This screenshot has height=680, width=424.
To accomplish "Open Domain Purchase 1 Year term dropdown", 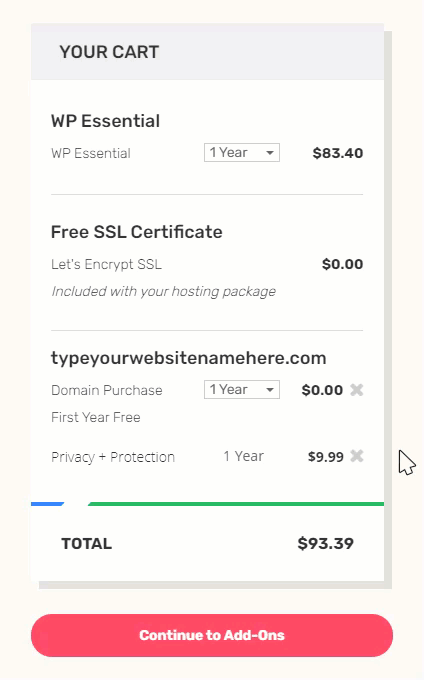I will (242, 389).
